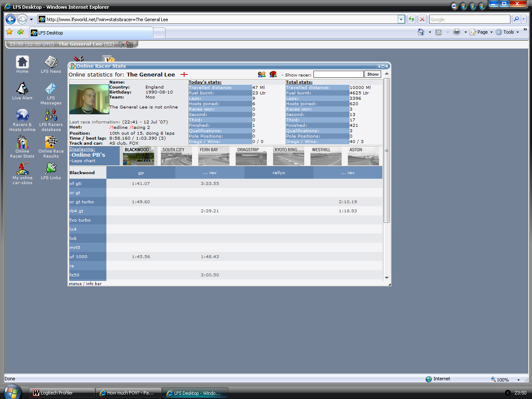Open the Laps chart link
The image size is (532, 399).
[x=83, y=161]
